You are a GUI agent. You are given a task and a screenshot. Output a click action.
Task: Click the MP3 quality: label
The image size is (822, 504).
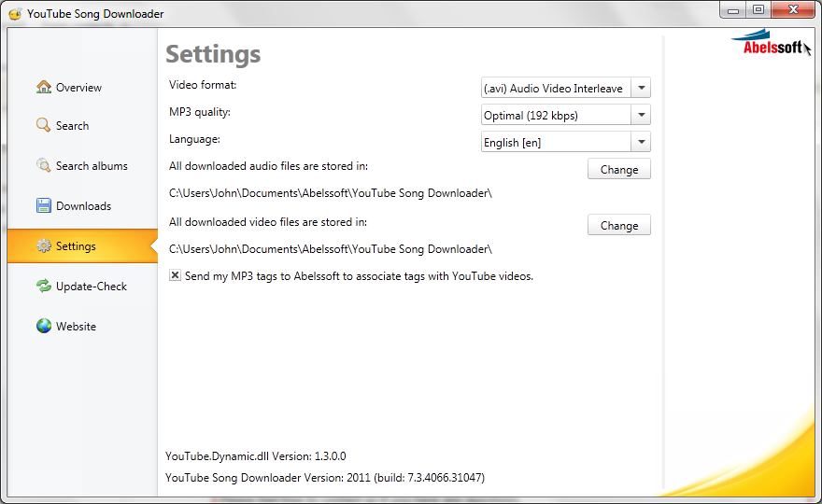[200, 112]
